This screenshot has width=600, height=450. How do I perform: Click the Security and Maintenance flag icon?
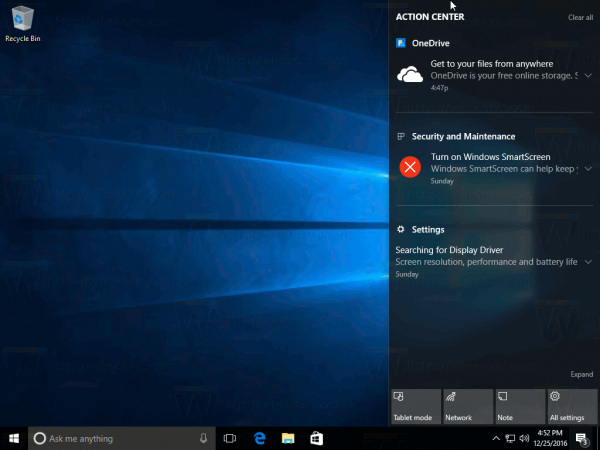point(401,136)
